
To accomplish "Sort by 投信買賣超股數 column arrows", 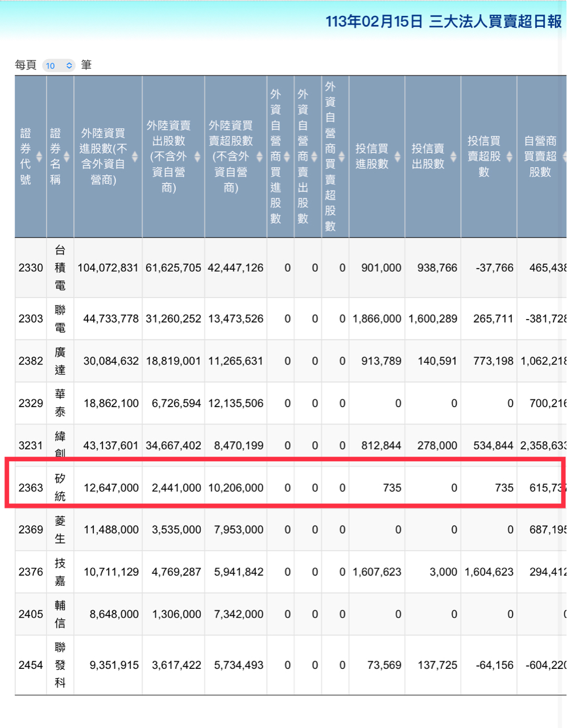I will (510, 156).
